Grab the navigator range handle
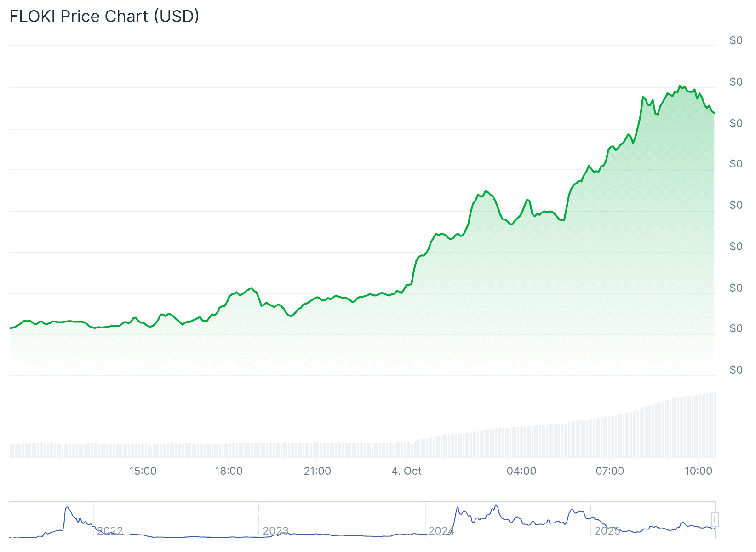 pyautogui.click(x=715, y=520)
